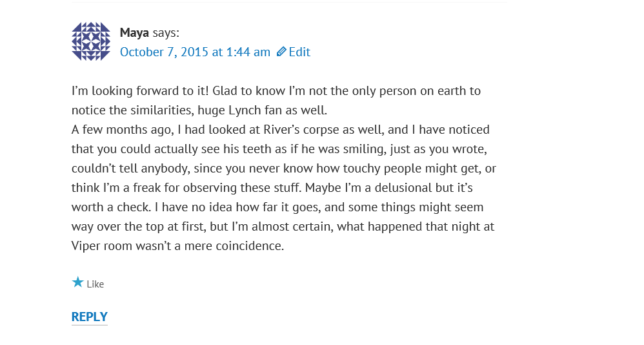Click Maya's geometric avatar image
644x345 pixels.
[91, 41]
